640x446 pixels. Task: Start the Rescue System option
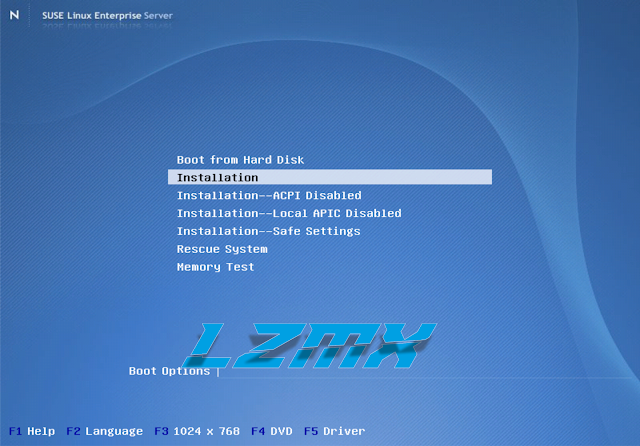[222, 249]
